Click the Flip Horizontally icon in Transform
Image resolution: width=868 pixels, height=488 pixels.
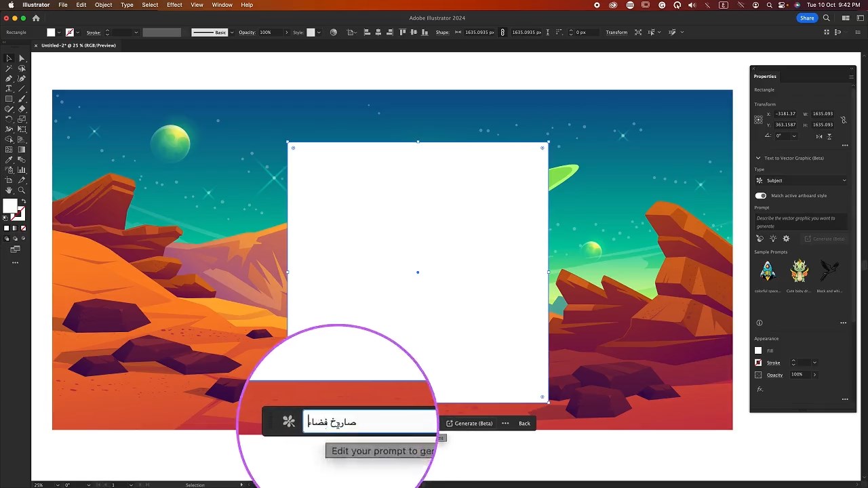click(x=819, y=136)
